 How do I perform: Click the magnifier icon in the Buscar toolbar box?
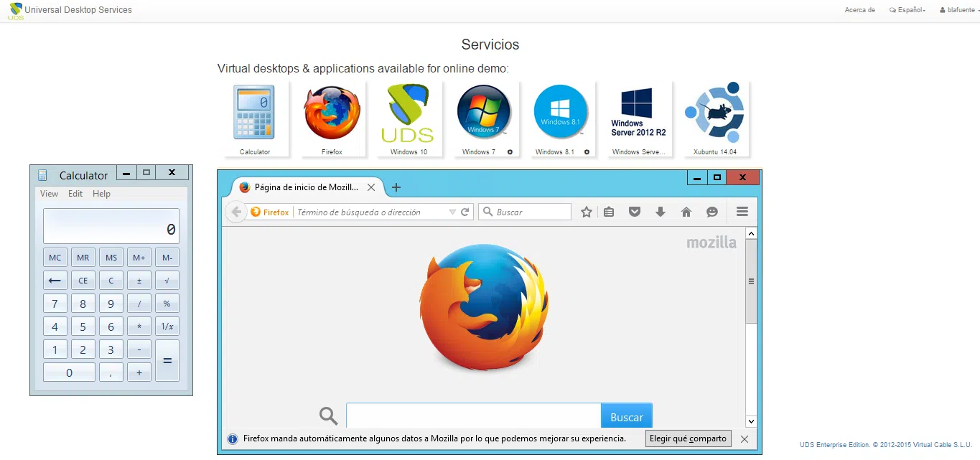point(488,212)
